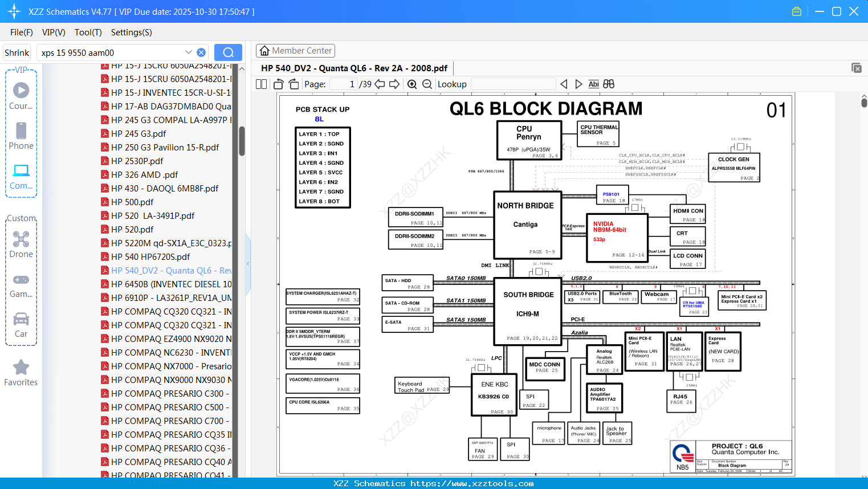Click the blue search button
The height and width of the screenshot is (489, 868).
click(x=228, y=52)
